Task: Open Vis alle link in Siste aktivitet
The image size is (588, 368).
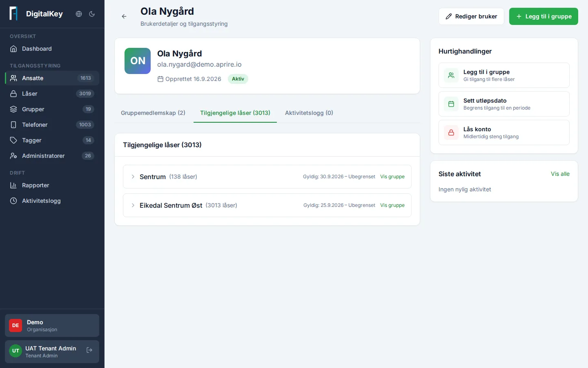Action: [x=560, y=174]
